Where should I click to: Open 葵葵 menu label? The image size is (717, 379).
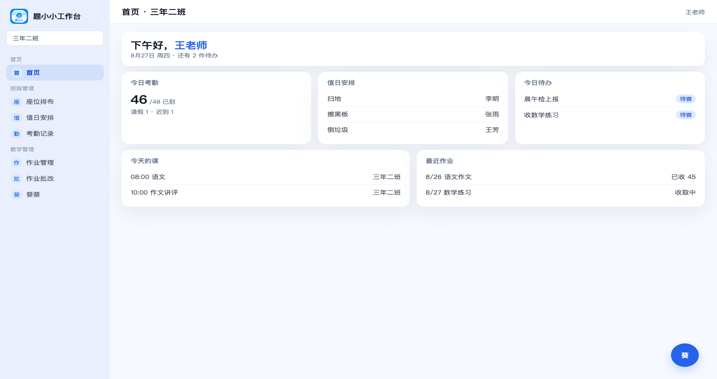(x=33, y=194)
